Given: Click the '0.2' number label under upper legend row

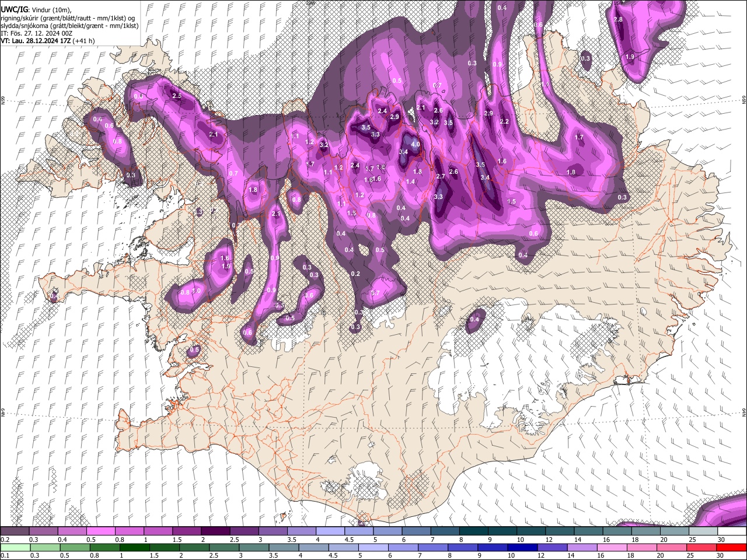Looking at the screenshot, I should point(5,540).
